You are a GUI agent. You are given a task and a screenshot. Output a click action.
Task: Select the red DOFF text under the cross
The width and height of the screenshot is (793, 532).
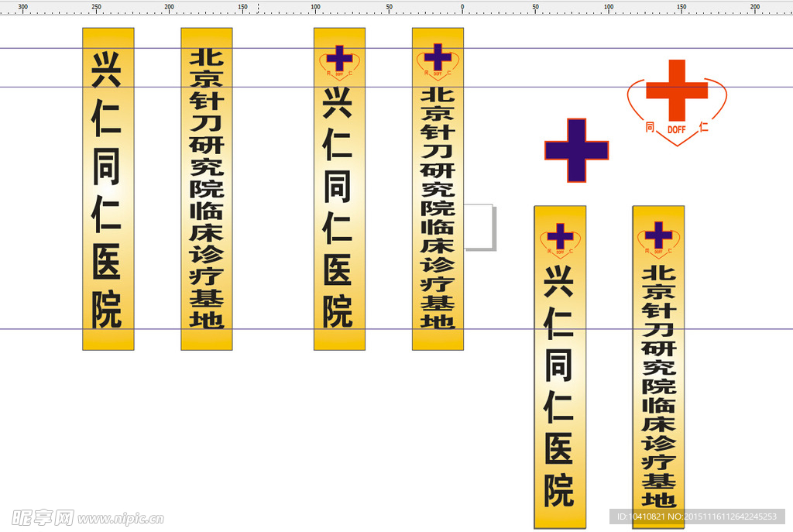(x=677, y=130)
